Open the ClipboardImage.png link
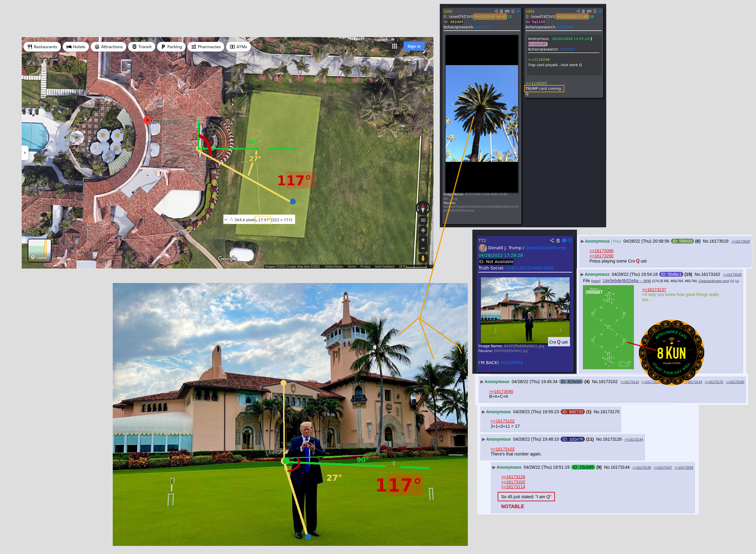Screen dimensions: 756x554 (713, 281)
